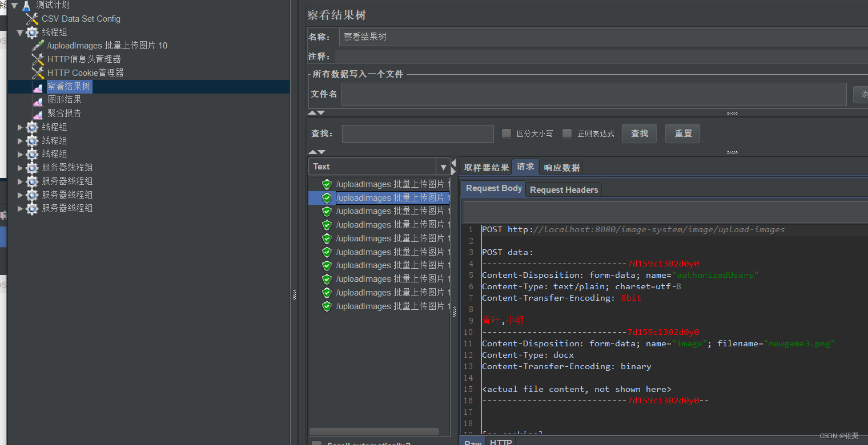Select 图形结果 in tree
868x445 pixels.
click(64, 100)
